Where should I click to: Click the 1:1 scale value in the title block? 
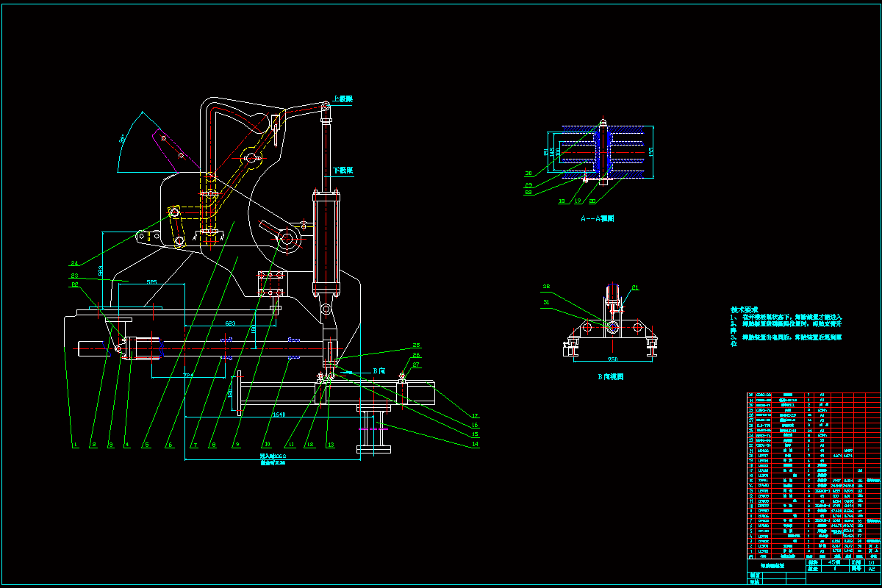point(871,562)
